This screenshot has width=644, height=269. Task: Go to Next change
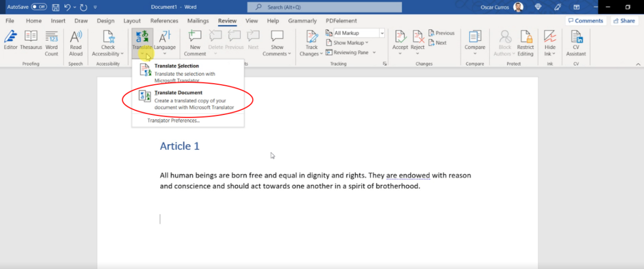[x=438, y=42]
